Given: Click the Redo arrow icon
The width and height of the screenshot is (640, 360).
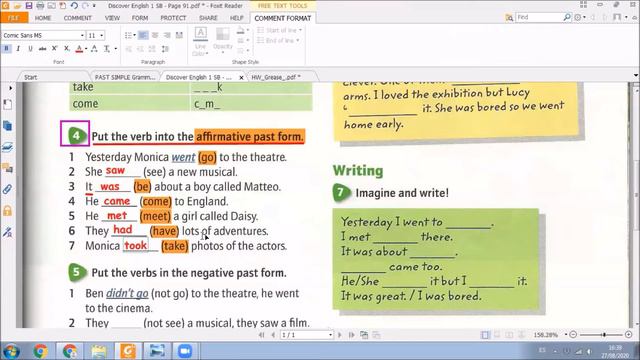Looking at the screenshot, I should click(x=86, y=6).
